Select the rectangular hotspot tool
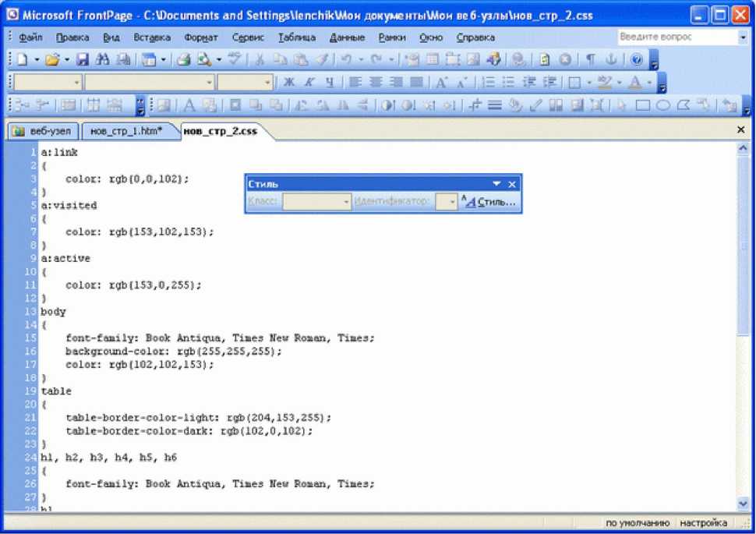Image resolution: width=756 pixels, height=534 pixels. coord(643,106)
